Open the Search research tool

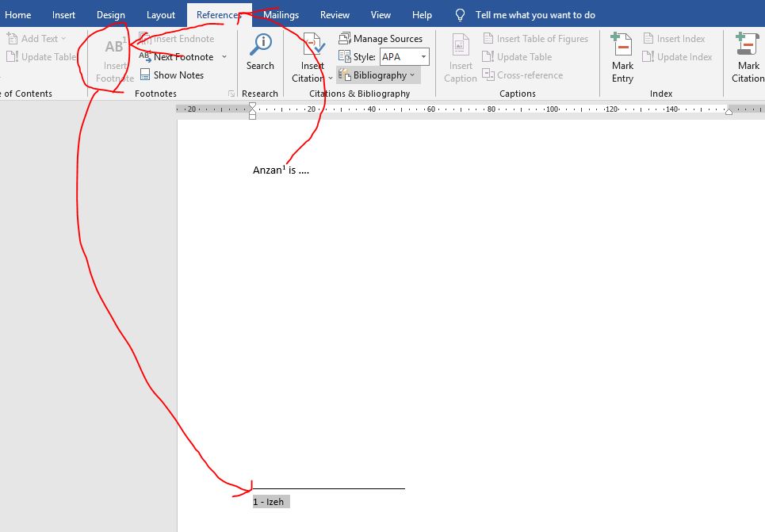click(x=260, y=45)
